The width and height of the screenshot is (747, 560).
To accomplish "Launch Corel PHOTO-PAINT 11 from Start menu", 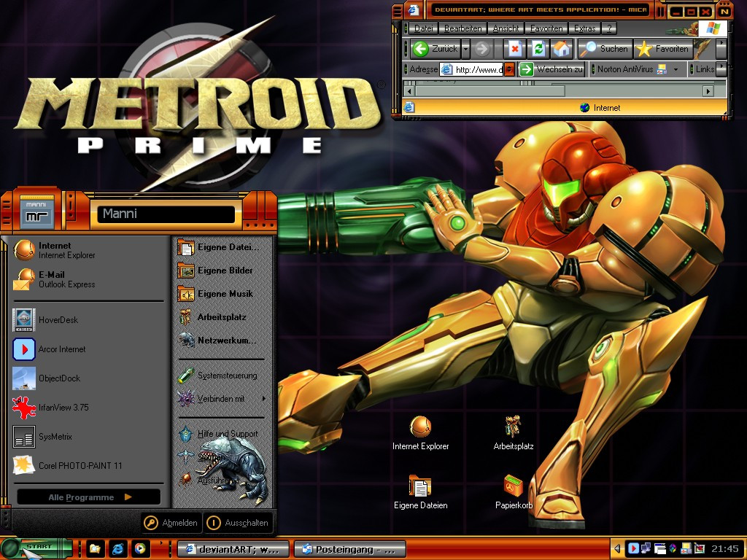I will point(88,465).
